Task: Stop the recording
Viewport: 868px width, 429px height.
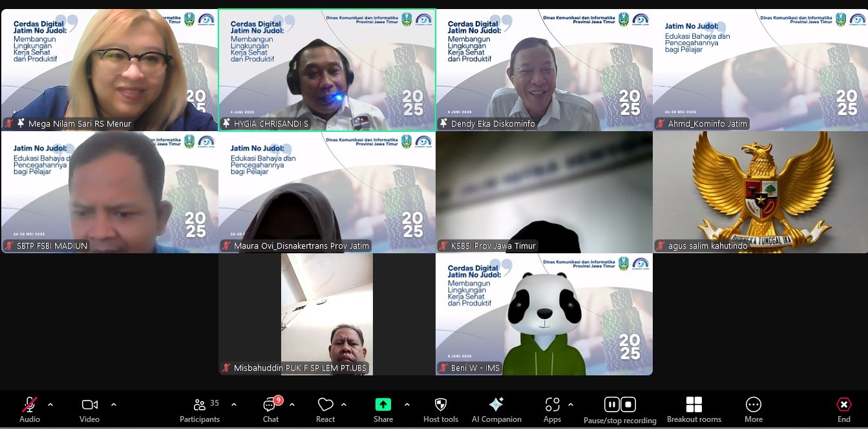Action: point(628,404)
